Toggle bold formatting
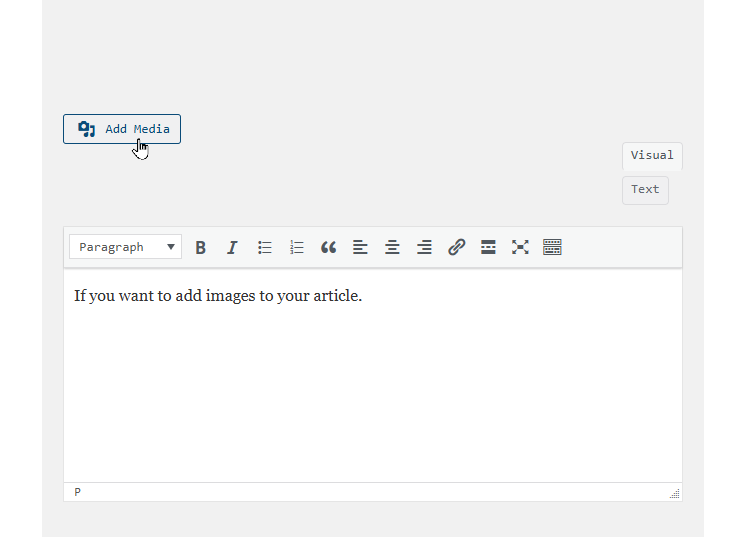 tap(201, 247)
